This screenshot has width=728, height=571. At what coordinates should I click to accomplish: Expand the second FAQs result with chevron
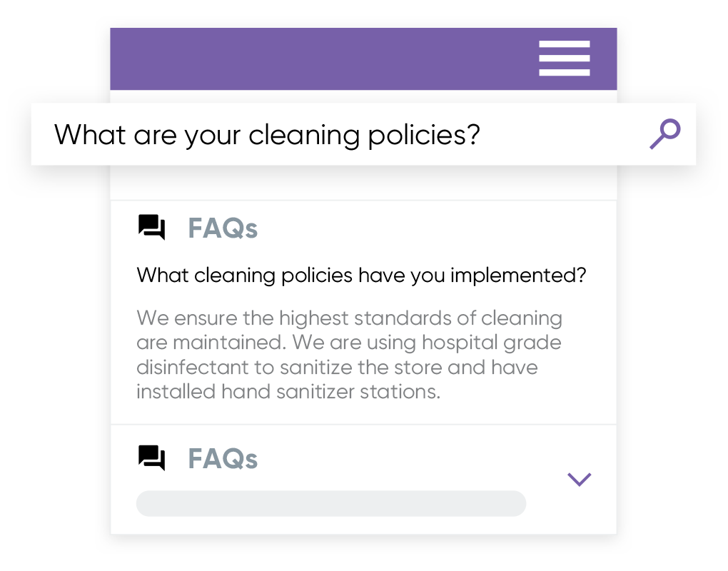pyautogui.click(x=579, y=479)
